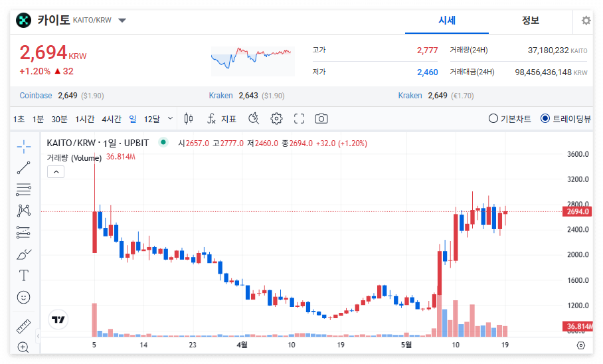Take a chart snapshot with camera icon
The width and height of the screenshot is (603, 364).
[321, 119]
